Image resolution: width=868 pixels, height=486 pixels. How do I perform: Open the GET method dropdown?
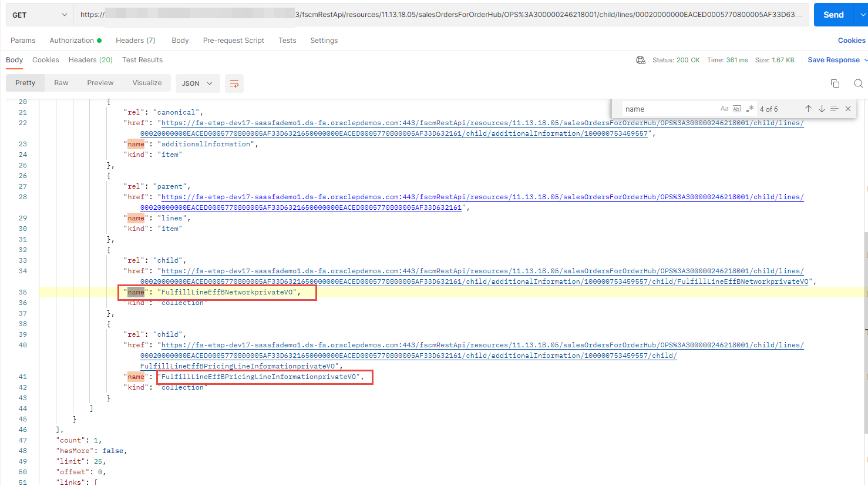pos(39,15)
